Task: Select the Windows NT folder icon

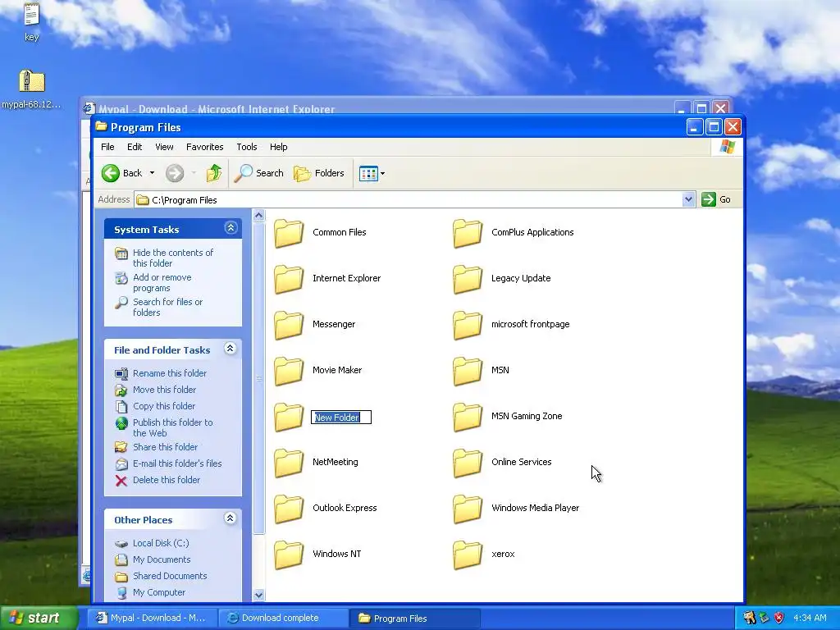Action: (289, 555)
